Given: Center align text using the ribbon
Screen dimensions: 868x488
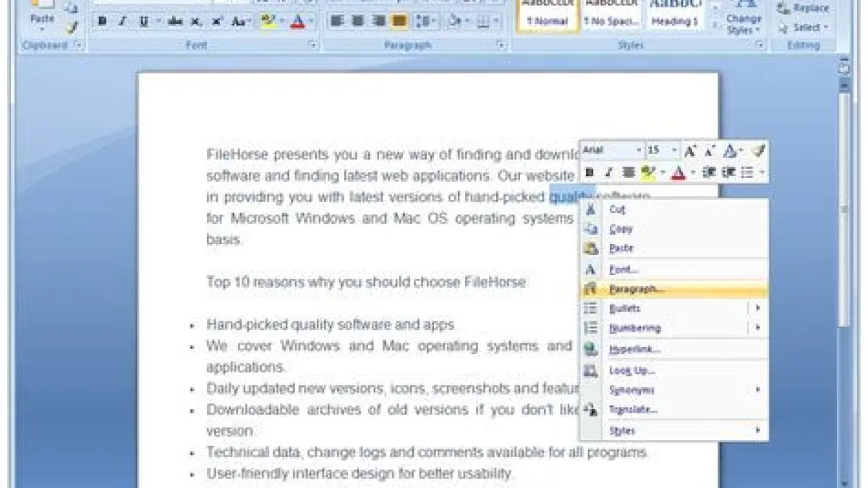Looking at the screenshot, I should (x=357, y=22).
